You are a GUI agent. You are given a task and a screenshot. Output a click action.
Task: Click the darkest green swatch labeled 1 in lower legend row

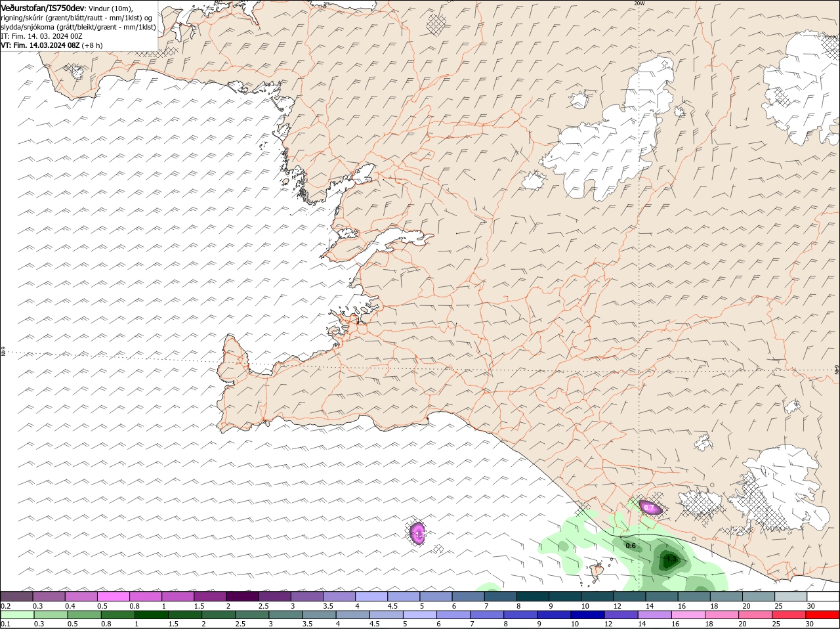[x=151, y=615]
